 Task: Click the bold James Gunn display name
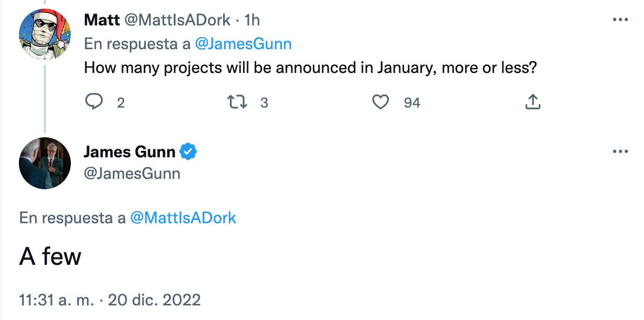130,152
